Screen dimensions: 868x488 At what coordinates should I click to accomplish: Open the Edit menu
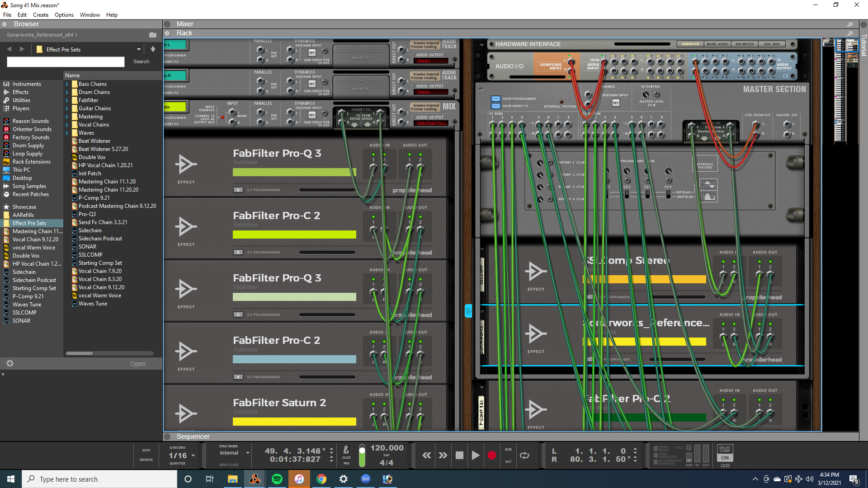click(x=22, y=15)
